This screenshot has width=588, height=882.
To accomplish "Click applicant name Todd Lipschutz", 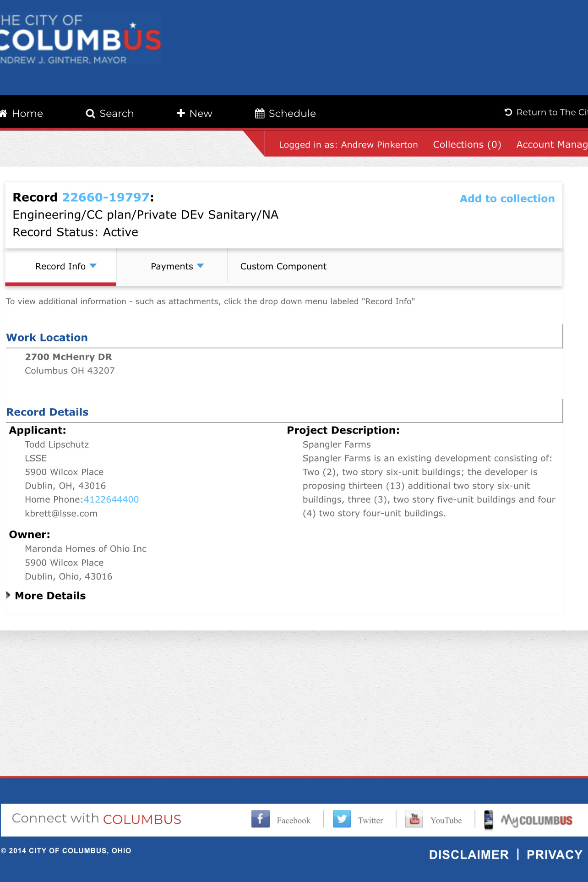I will point(57,444).
